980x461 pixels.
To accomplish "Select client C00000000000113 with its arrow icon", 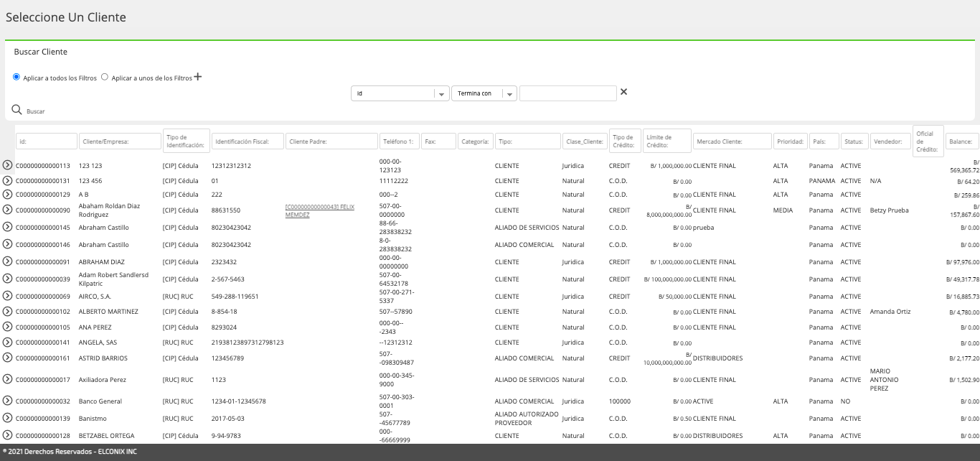I will 7,165.
